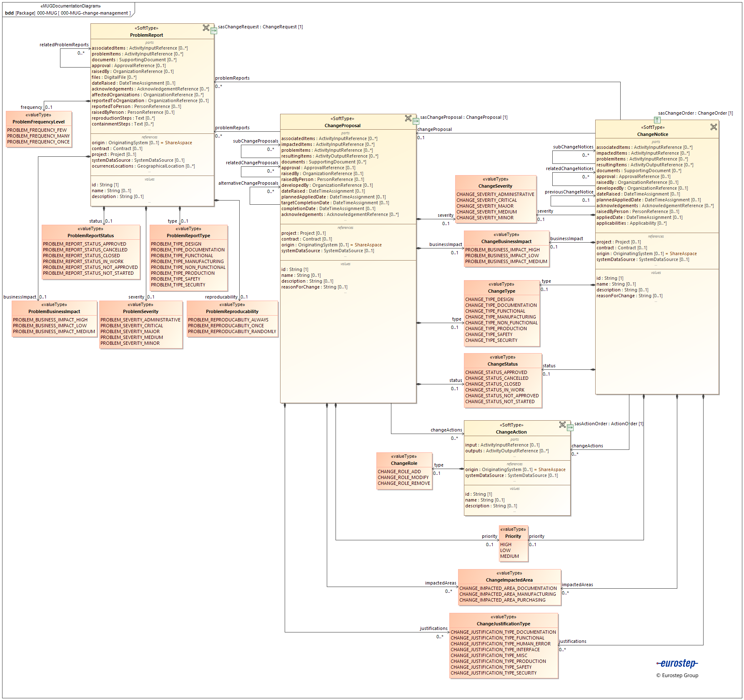
Task: Select the upward sasChangeOrder port on ChangeNotice
Action: (658, 121)
